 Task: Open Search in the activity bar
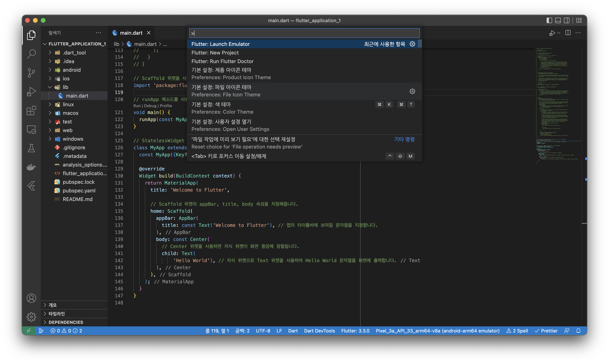(31, 54)
